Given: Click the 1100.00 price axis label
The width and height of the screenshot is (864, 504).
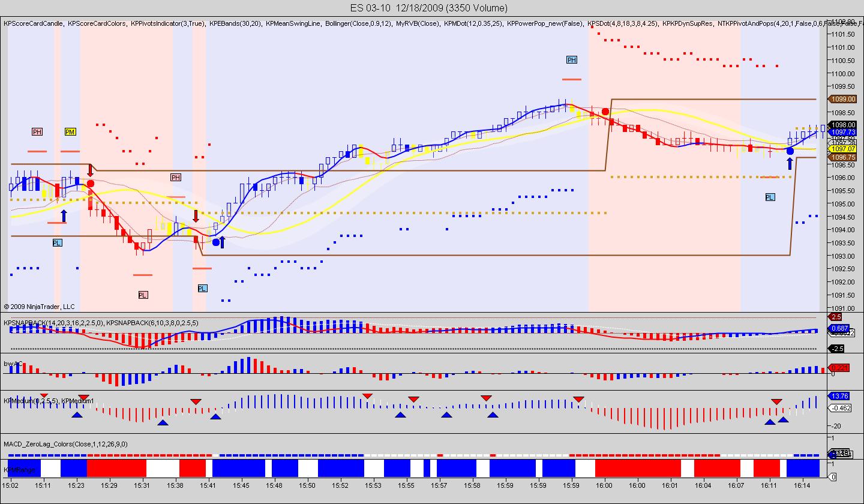Looking at the screenshot, I should (844, 73).
